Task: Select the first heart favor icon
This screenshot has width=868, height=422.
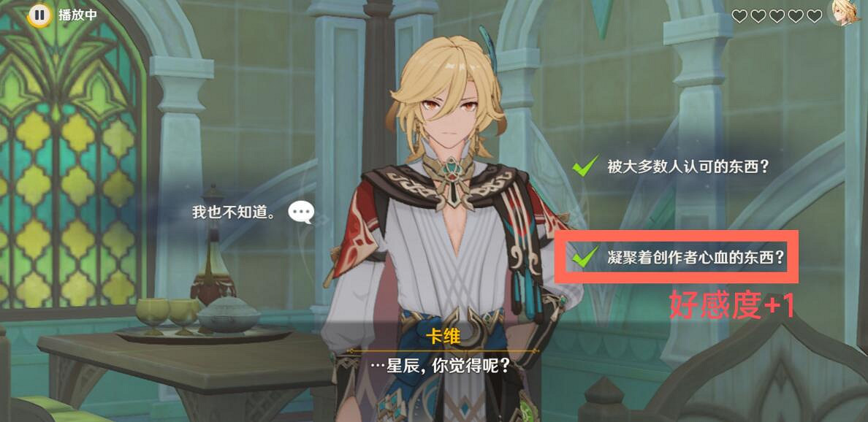Action: coord(739,16)
